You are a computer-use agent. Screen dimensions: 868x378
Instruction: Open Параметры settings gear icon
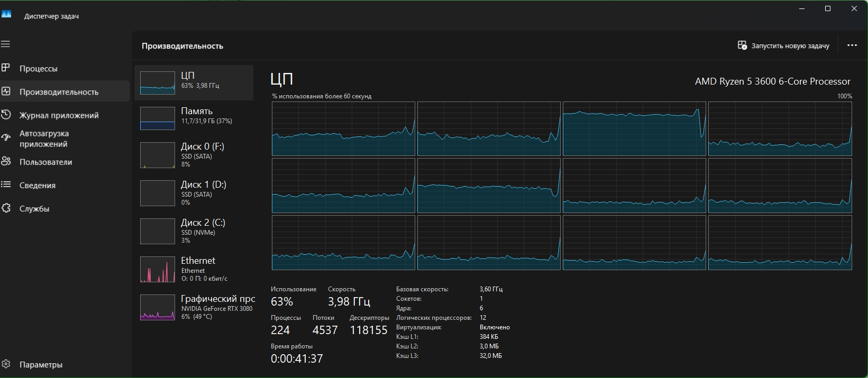click(x=6, y=364)
